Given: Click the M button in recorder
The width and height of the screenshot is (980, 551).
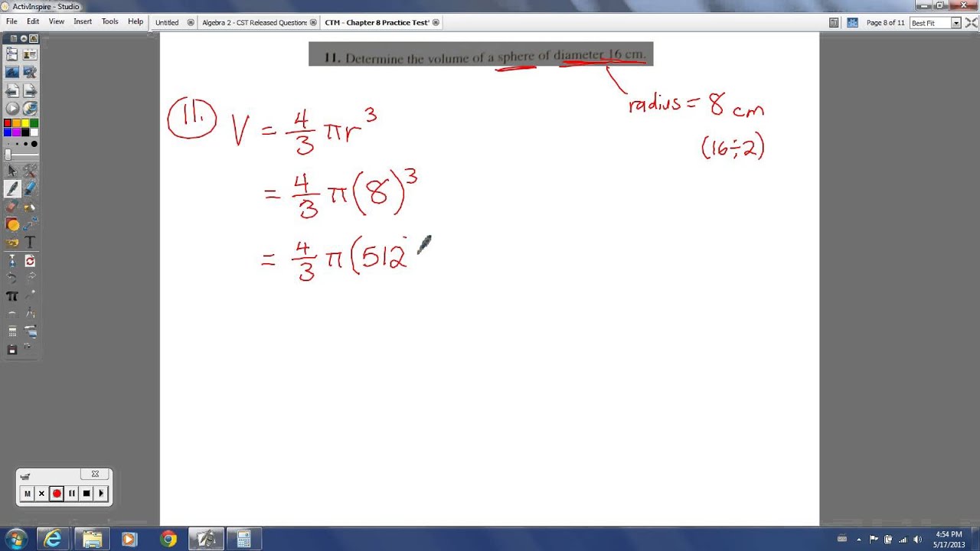Looking at the screenshot, I should point(28,494).
